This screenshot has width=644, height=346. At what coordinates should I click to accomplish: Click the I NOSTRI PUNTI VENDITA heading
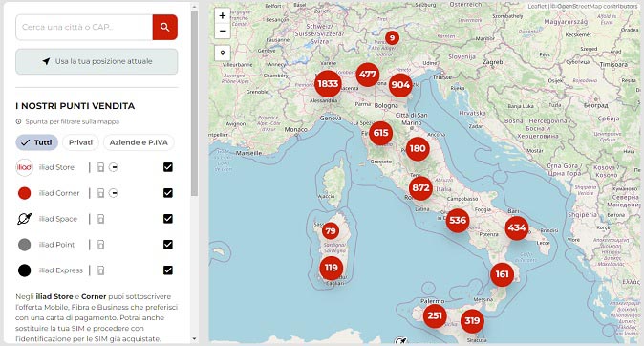click(x=75, y=106)
